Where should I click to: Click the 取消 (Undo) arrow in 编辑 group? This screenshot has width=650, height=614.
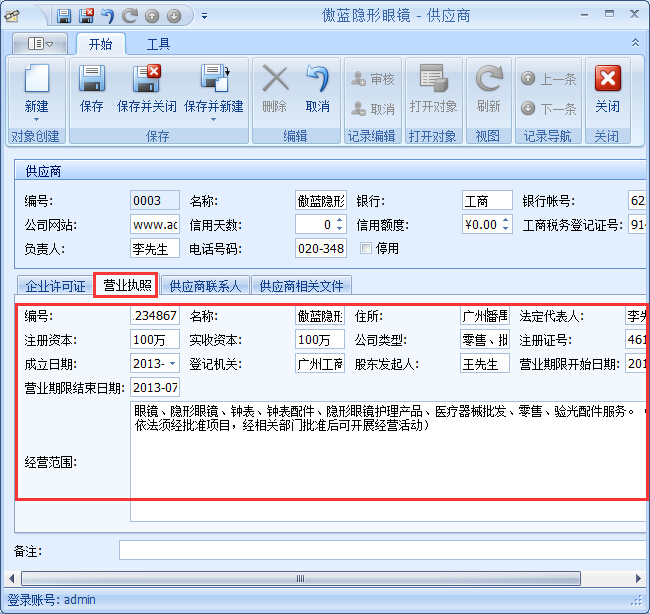click(317, 80)
